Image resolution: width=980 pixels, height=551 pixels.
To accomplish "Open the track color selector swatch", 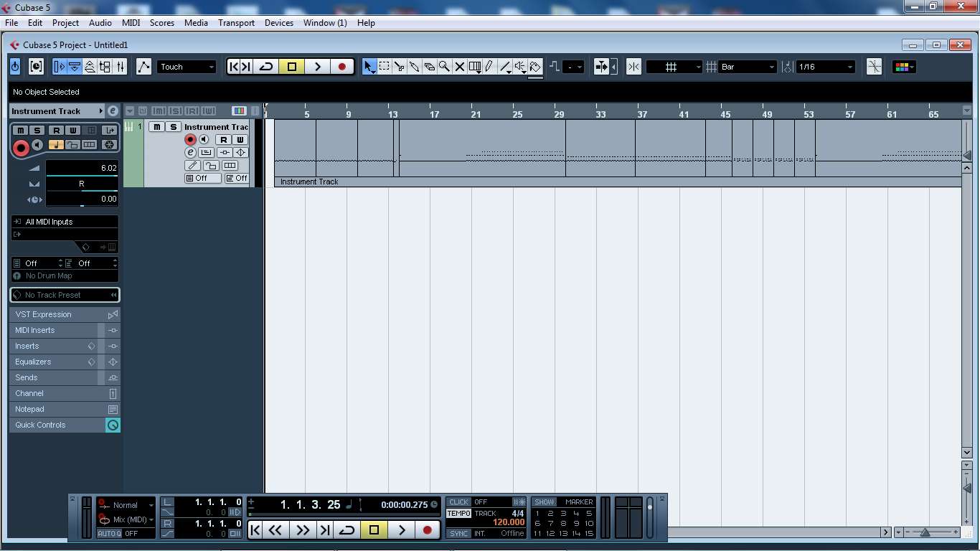I will (903, 67).
